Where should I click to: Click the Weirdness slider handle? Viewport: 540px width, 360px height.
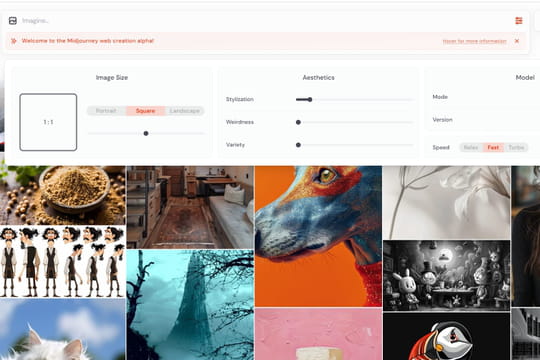pyautogui.click(x=298, y=122)
